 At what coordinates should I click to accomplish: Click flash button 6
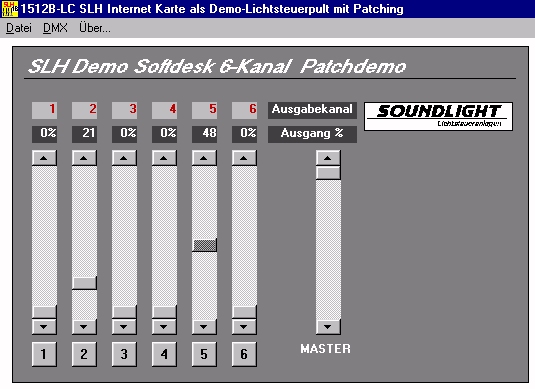click(x=244, y=354)
